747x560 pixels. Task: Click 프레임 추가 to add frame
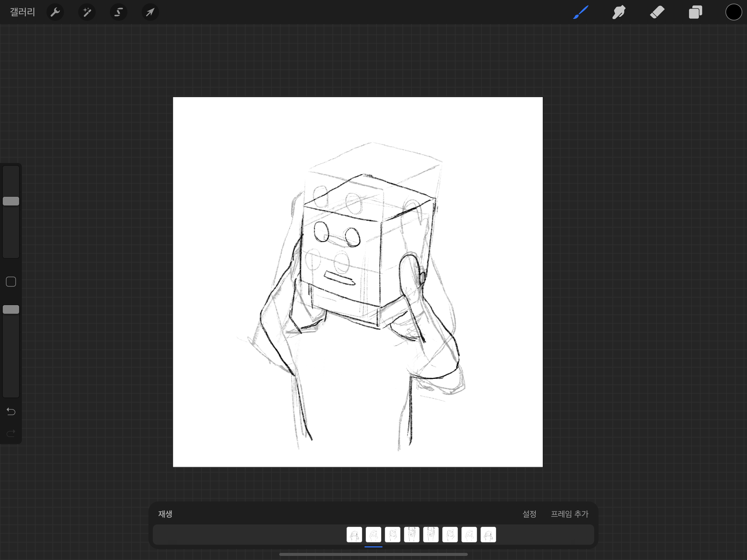coord(569,514)
